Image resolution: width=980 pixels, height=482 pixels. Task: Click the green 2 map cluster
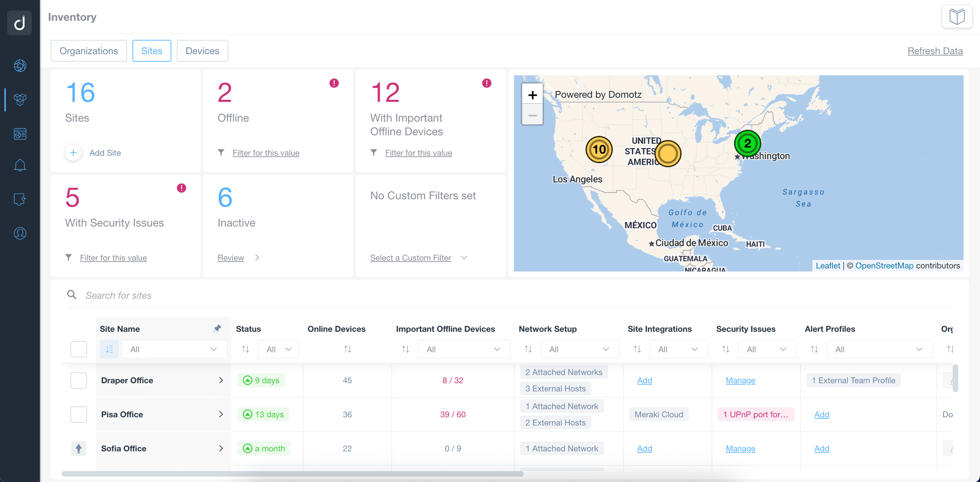(x=747, y=143)
